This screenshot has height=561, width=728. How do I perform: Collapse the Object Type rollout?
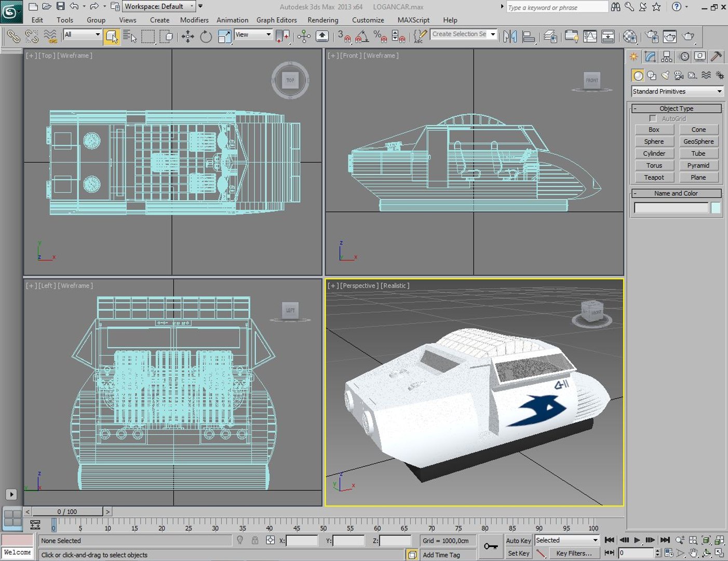pyautogui.click(x=676, y=108)
